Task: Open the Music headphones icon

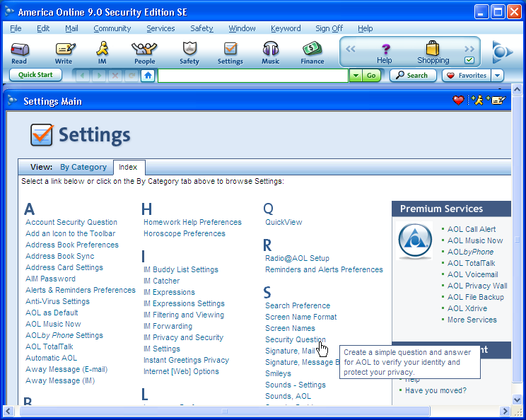Action: 271,52
